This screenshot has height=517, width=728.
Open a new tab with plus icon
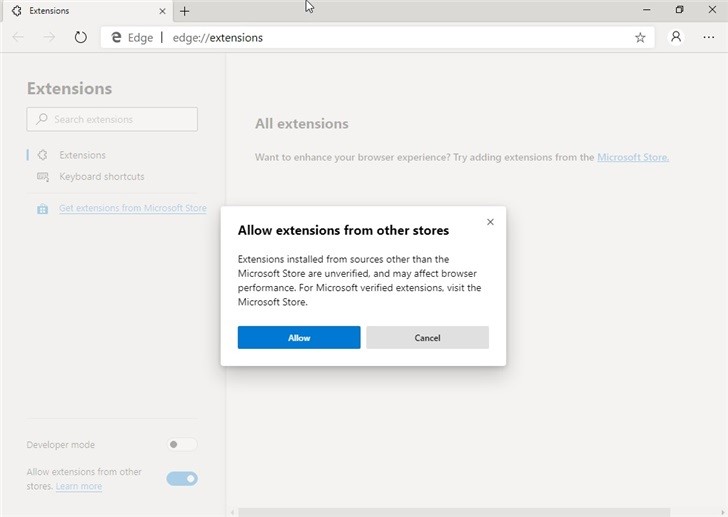click(184, 11)
